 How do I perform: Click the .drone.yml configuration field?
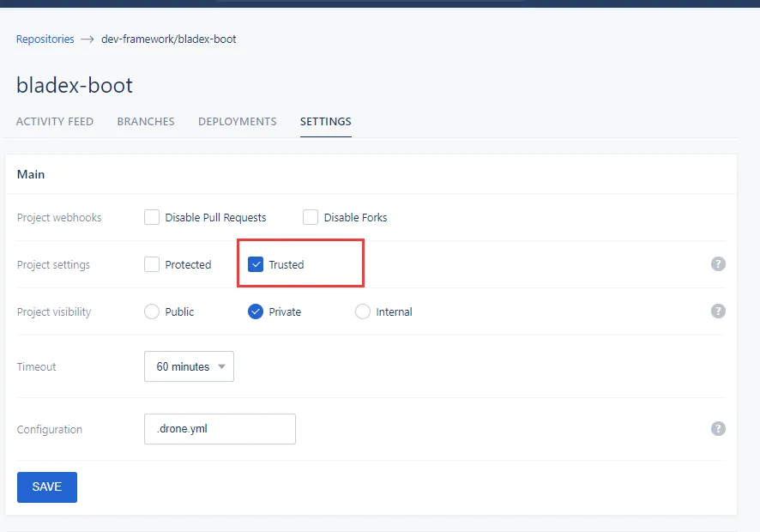point(220,429)
